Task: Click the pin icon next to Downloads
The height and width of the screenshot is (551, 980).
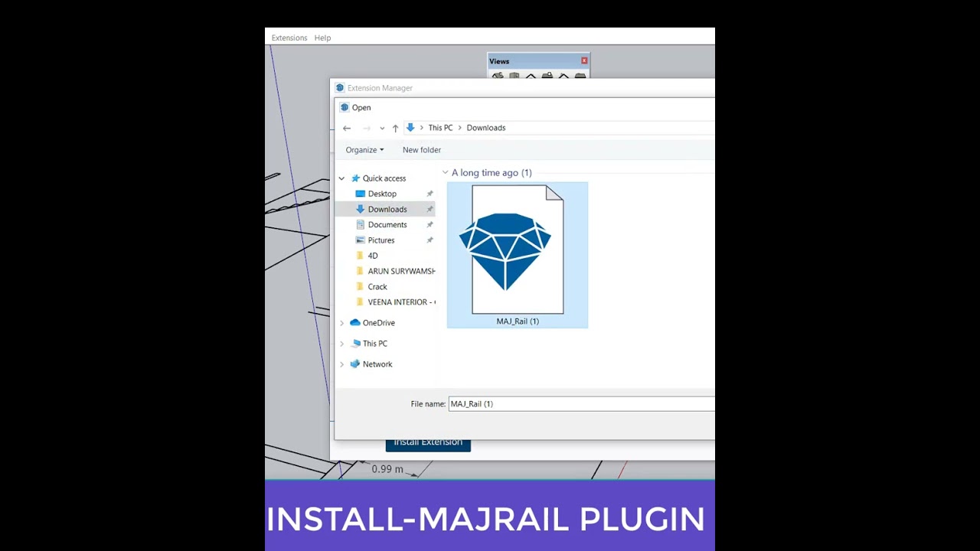Action: tap(430, 209)
